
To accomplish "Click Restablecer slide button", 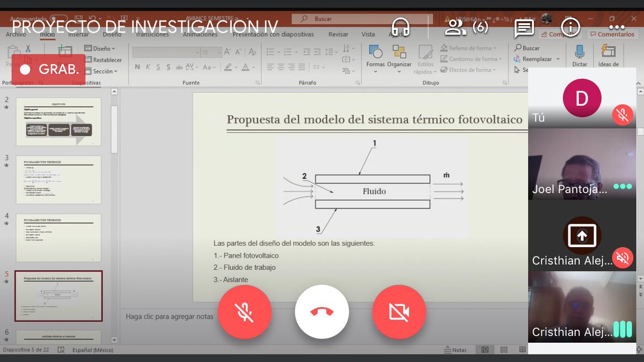I will [103, 60].
